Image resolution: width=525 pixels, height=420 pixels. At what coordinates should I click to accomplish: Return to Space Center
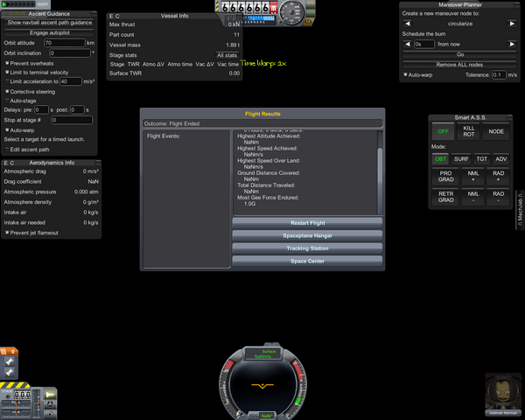pos(307,262)
